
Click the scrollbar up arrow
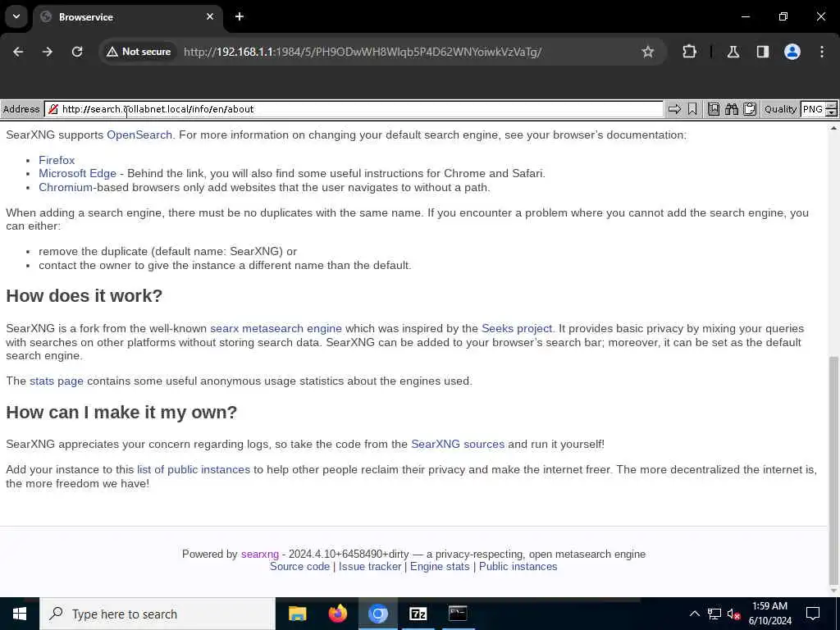[x=833, y=129]
